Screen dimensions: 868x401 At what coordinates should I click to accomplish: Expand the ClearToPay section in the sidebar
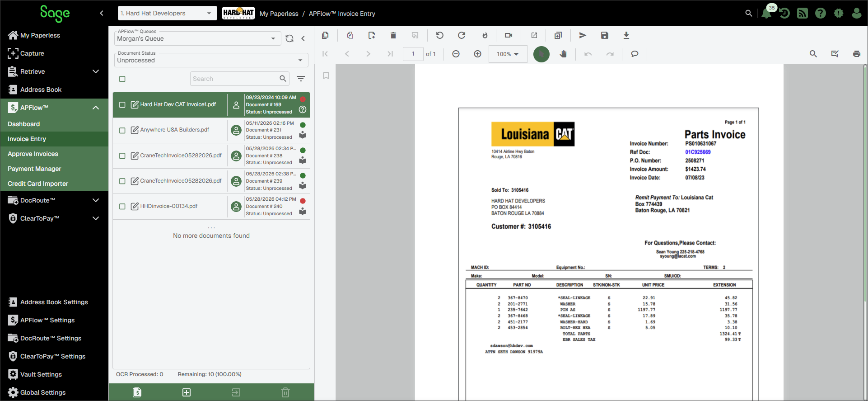click(95, 218)
